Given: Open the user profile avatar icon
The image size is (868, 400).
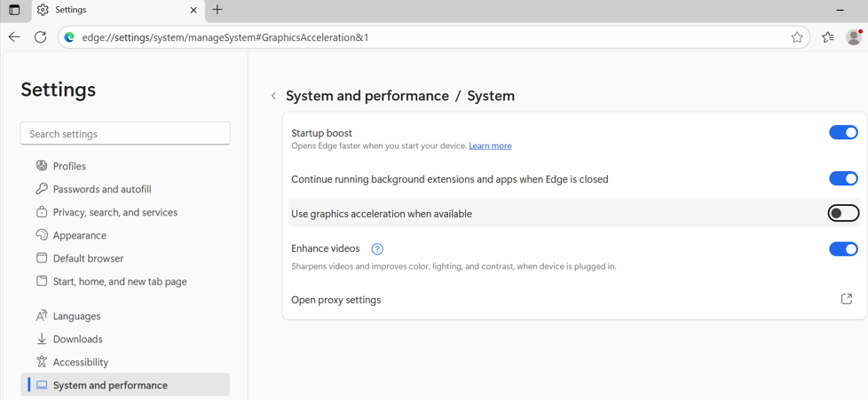Looking at the screenshot, I should (x=854, y=37).
